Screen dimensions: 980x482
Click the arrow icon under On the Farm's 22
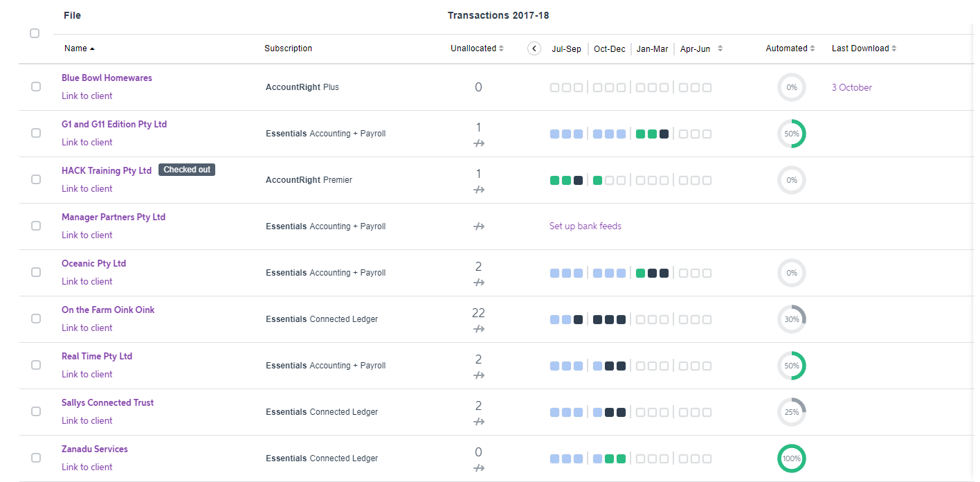click(x=479, y=328)
